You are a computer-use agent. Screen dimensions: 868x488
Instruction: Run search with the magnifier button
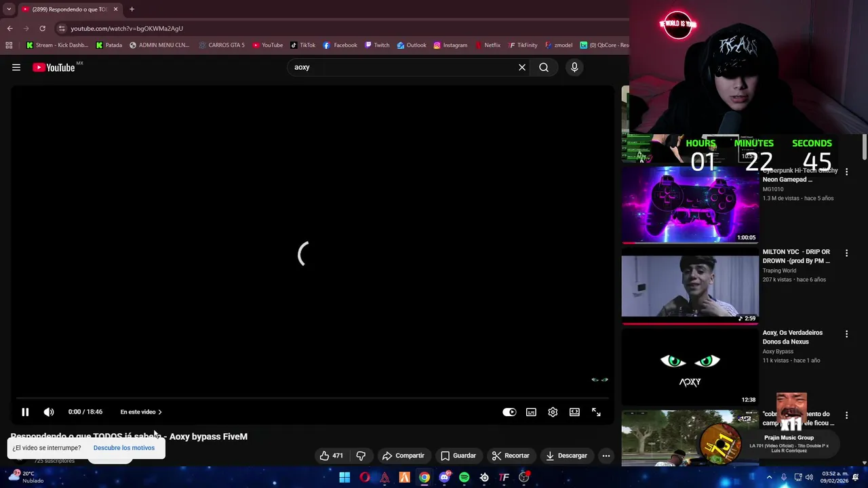coord(544,67)
